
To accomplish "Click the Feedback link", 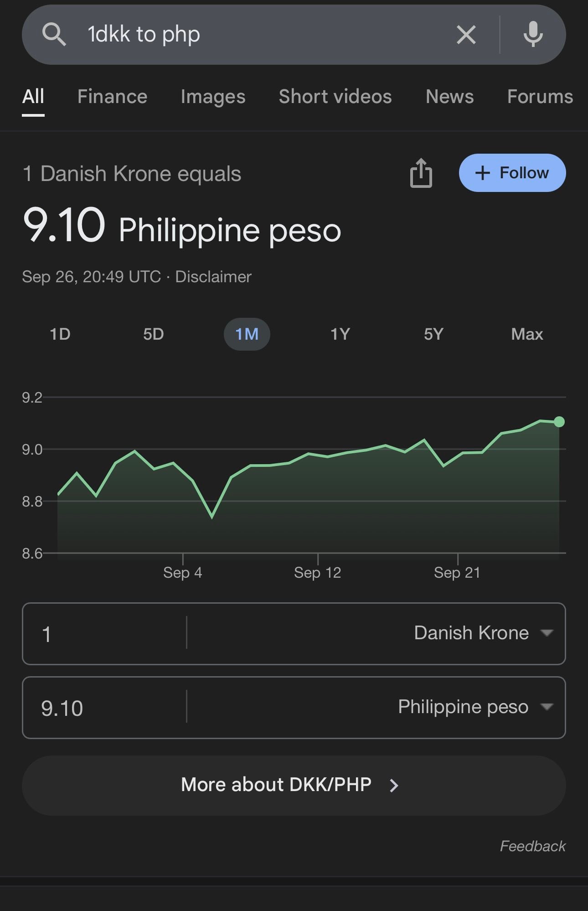I will click(x=532, y=846).
